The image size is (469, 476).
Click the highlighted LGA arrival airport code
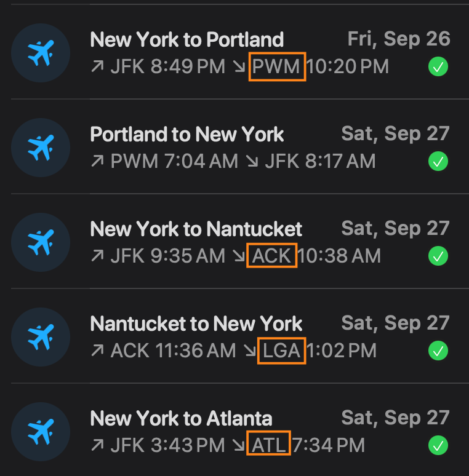point(281,351)
